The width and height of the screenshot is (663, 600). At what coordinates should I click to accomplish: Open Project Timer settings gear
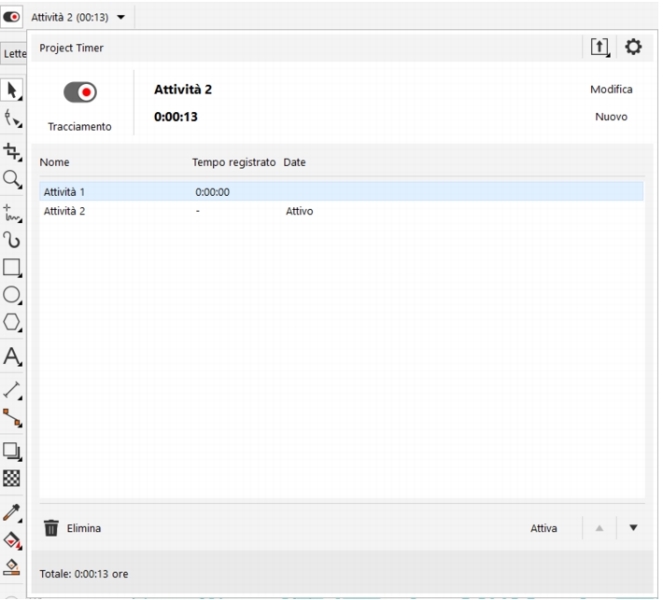tap(633, 47)
